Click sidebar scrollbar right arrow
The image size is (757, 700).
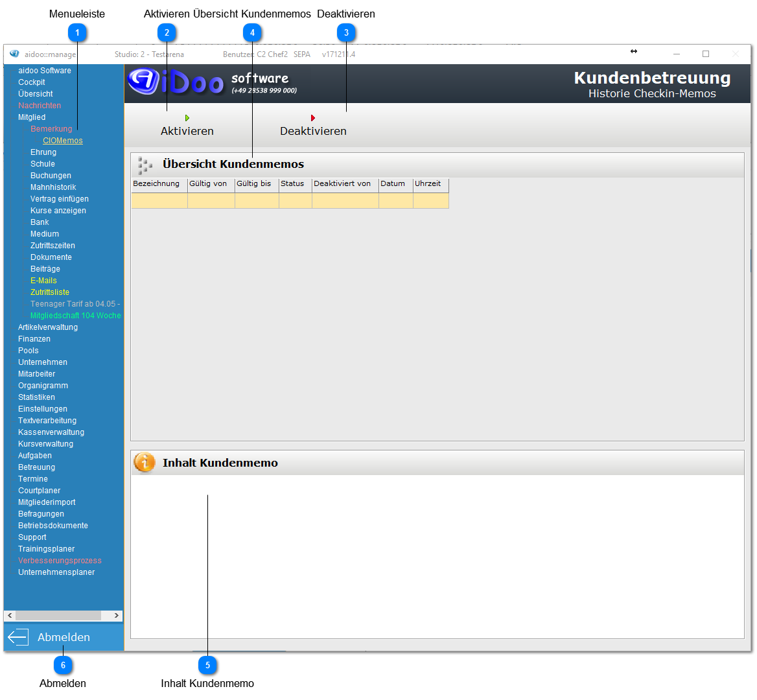coord(117,616)
